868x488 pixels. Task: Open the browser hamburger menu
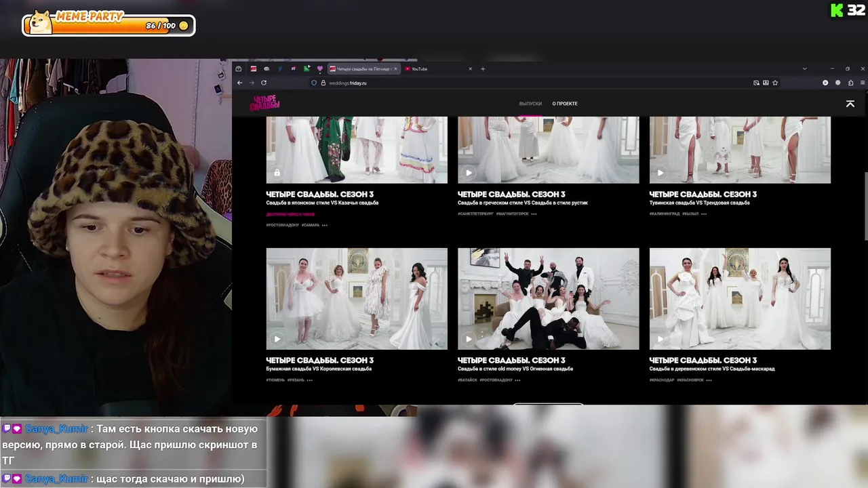pos(863,83)
